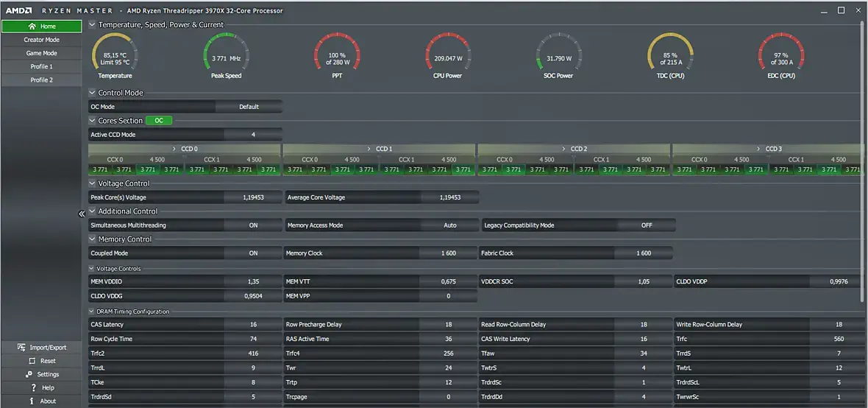Screen dimensions: 868x408
Task: Click Fabric Clock value 1 600
Action: [644, 253]
